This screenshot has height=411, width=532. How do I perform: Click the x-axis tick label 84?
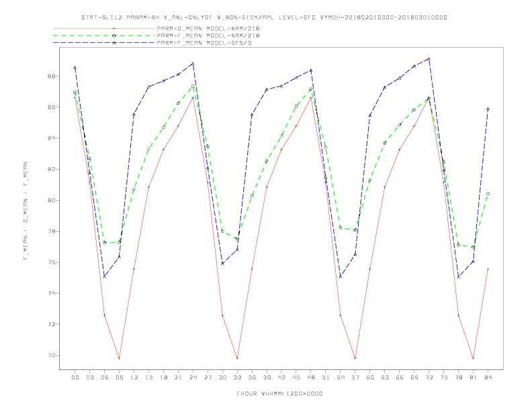pos(488,377)
